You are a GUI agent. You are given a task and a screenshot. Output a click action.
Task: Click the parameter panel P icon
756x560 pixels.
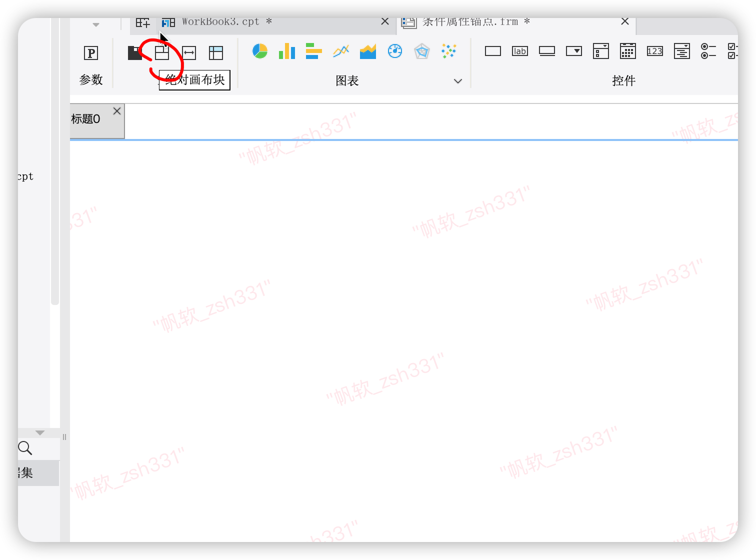click(91, 53)
